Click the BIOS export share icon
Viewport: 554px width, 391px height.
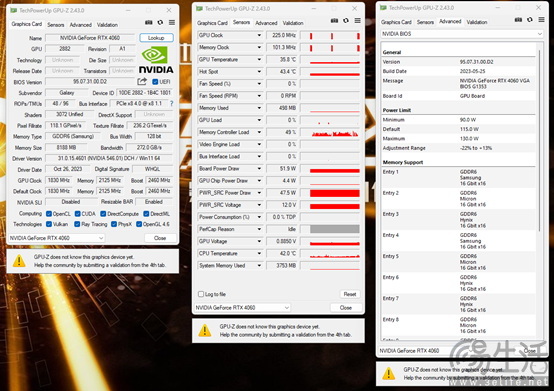(142, 82)
